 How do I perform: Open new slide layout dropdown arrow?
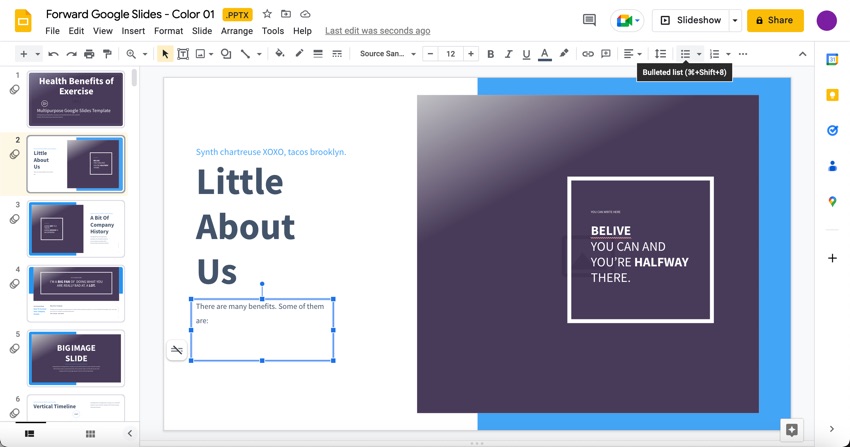37,54
